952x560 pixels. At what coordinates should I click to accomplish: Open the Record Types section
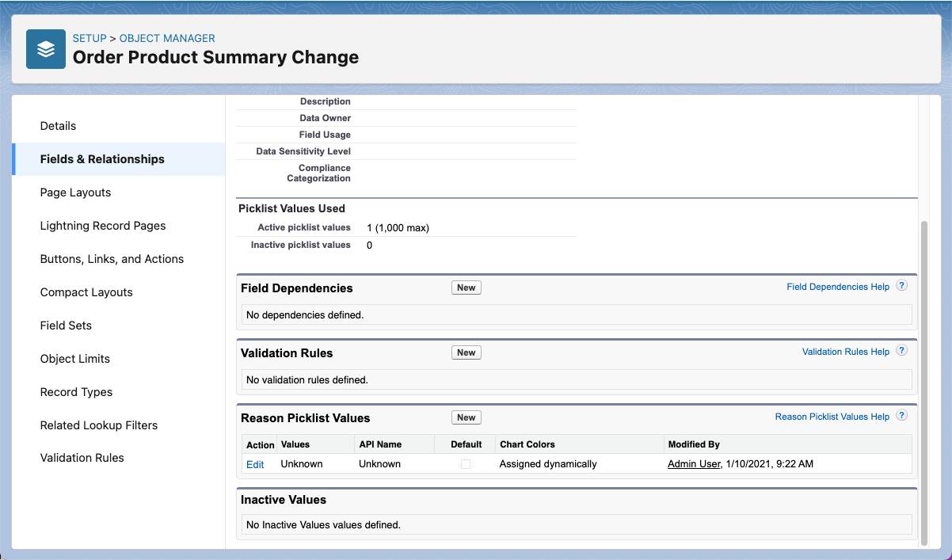pyautogui.click(x=76, y=391)
